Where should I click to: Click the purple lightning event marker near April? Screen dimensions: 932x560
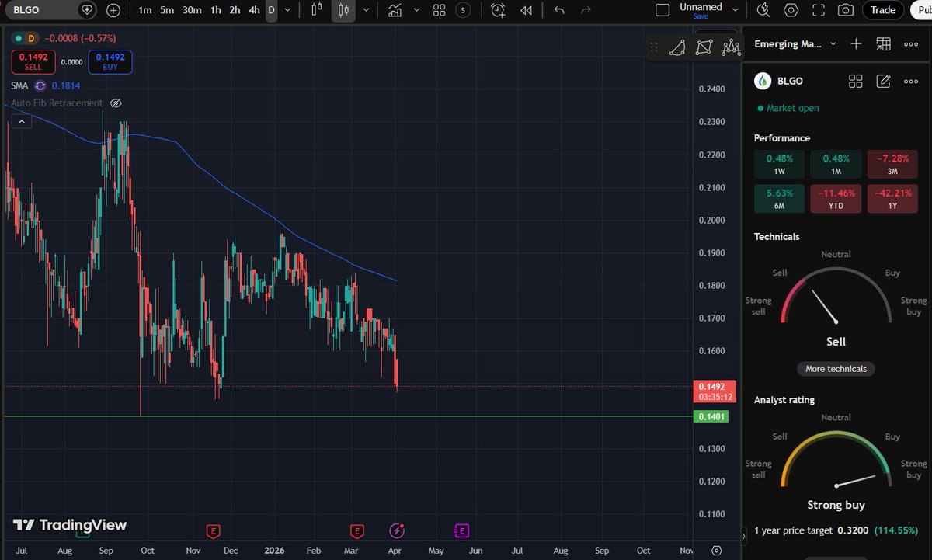[397, 531]
